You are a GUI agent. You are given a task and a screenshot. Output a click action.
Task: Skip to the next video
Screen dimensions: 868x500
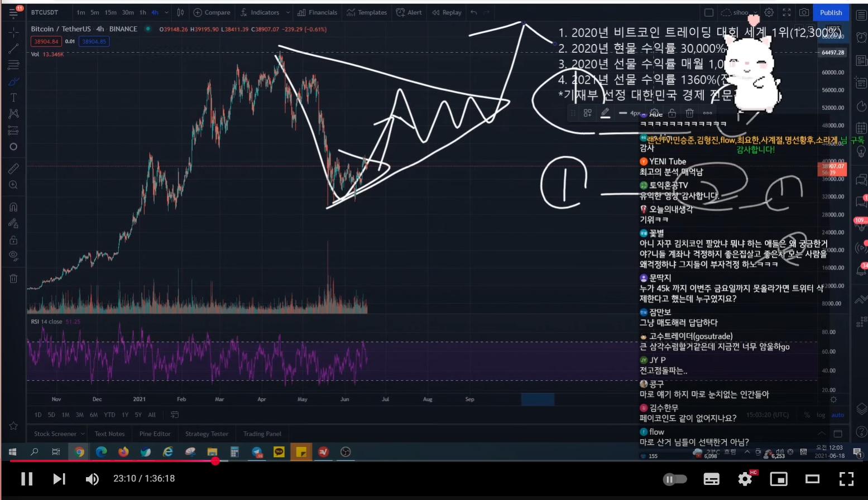[x=59, y=479]
